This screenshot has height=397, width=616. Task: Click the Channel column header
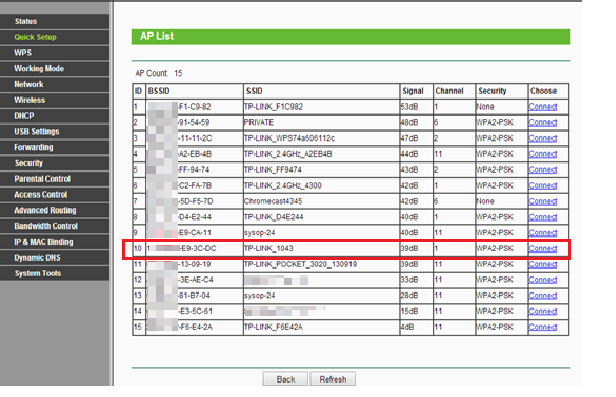(449, 91)
